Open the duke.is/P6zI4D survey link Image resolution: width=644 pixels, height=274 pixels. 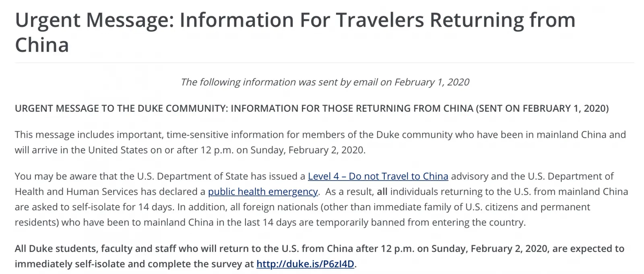coord(305,264)
